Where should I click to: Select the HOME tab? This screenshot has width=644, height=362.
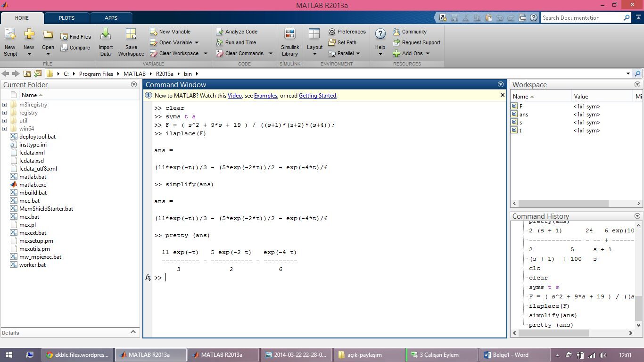(22, 18)
